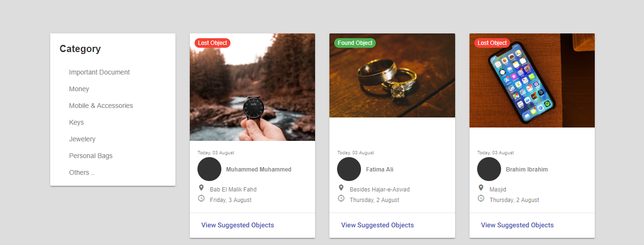The height and width of the screenshot is (245, 644).
Task: Click the green Found Object badge
Action: 355,43
